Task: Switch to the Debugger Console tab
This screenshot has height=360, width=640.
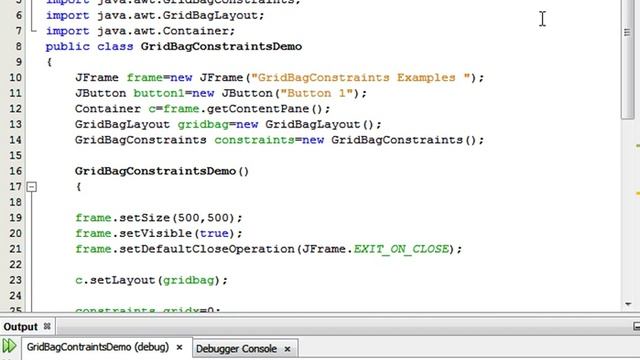Action: pyautogui.click(x=236, y=349)
